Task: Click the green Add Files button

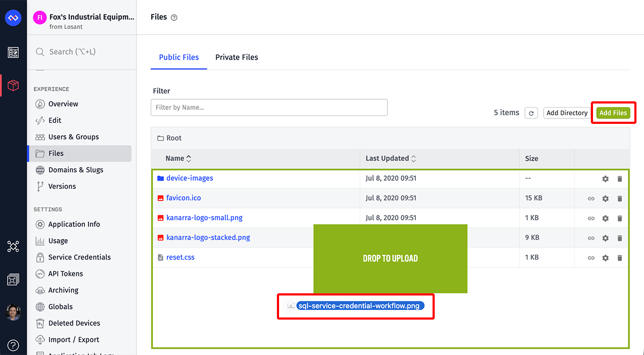Action: [613, 113]
